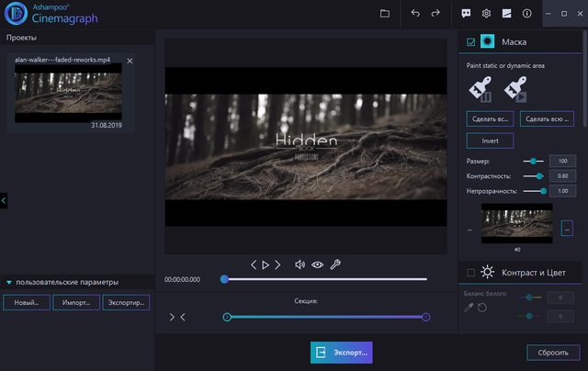Viewport: 588px width, 371px height.
Task: Open the settings gear
Action: [487, 14]
